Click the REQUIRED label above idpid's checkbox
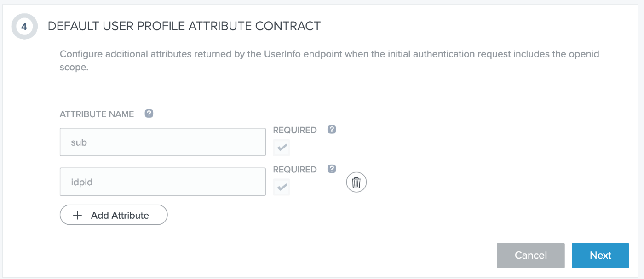Image resolution: width=644 pixels, height=279 pixels. (295, 170)
